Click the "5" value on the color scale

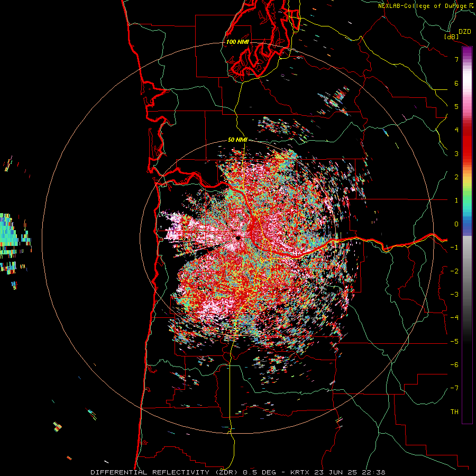pyautogui.click(x=456, y=106)
